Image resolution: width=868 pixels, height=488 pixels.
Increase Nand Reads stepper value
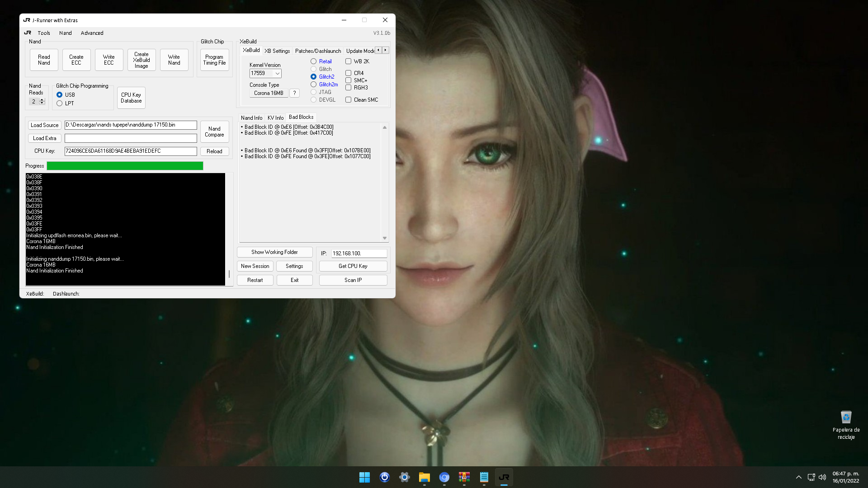point(42,100)
